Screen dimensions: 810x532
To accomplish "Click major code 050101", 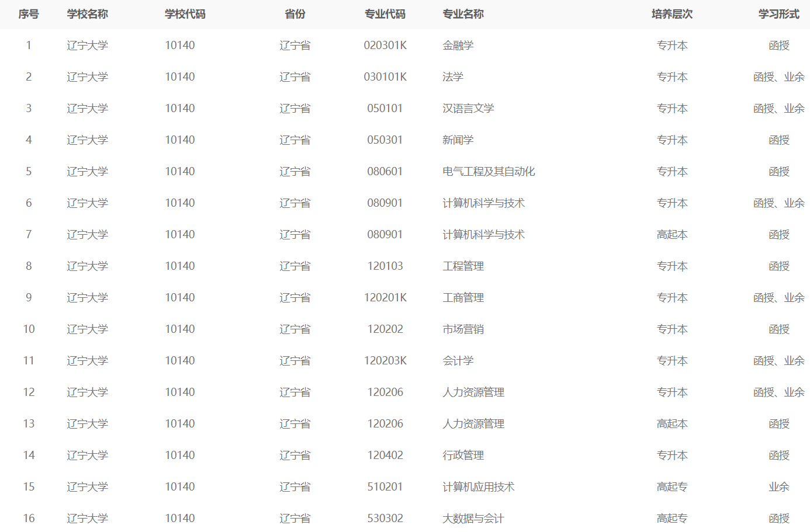I will tap(385, 109).
